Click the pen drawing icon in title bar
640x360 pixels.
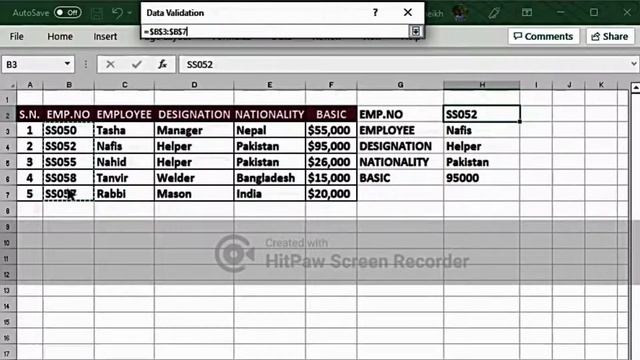(x=494, y=13)
